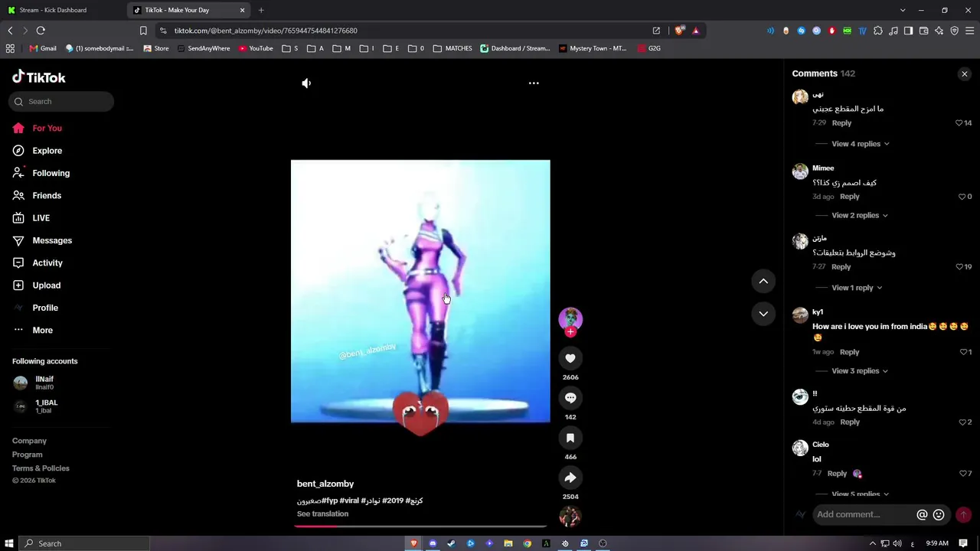Share the video using the arrow icon
980x551 pixels.
570,478
